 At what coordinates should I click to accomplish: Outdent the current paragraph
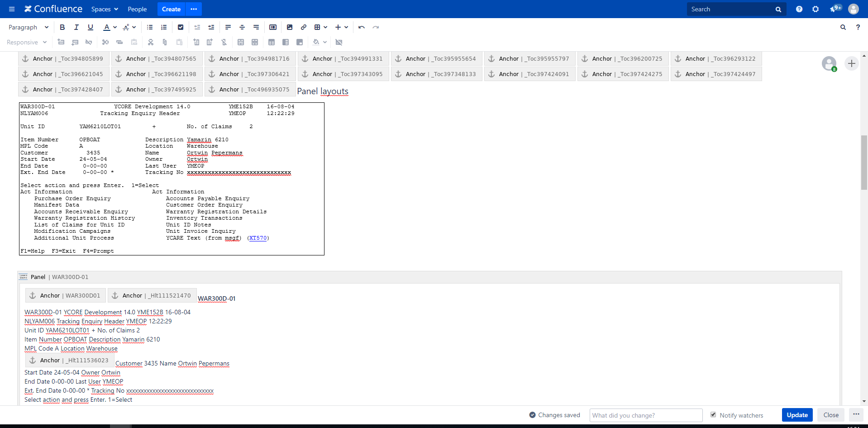click(x=197, y=27)
